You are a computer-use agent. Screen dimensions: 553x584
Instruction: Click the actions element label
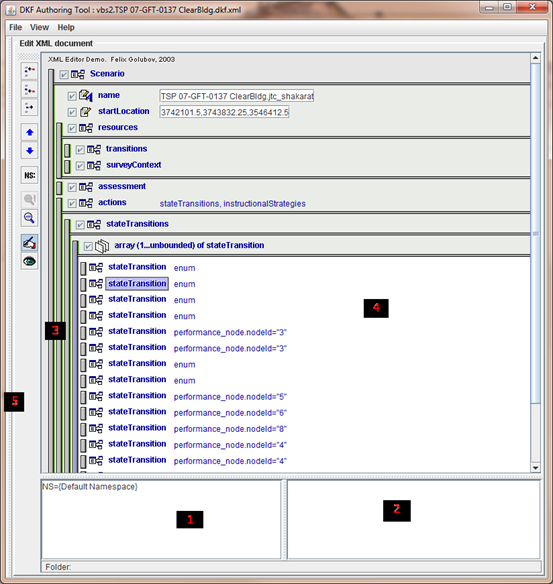click(112, 203)
